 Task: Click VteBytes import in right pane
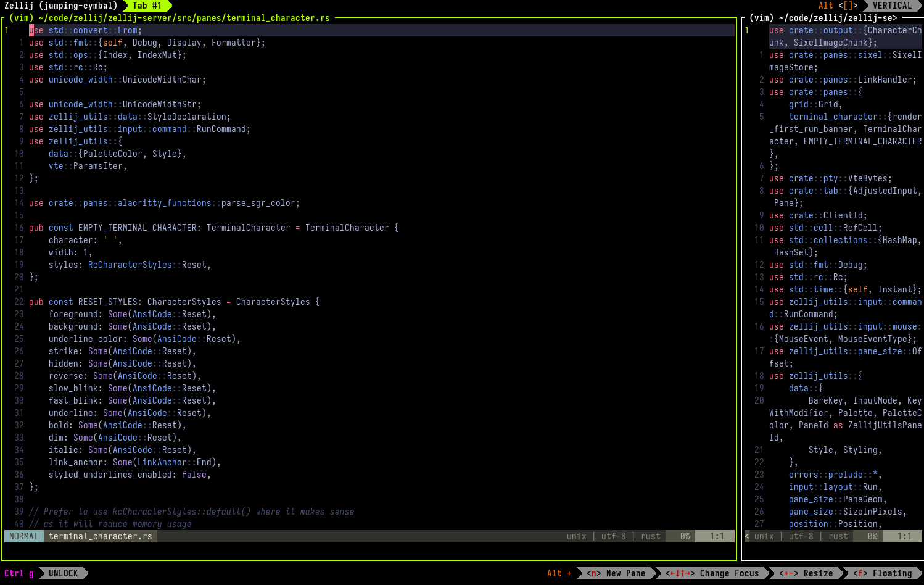[x=868, y=178]
